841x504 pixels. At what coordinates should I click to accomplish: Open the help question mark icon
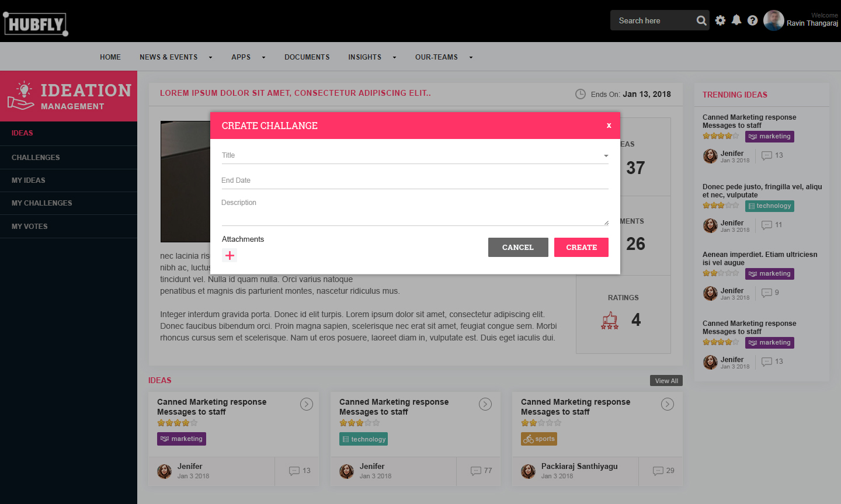click(x=753, y=20)
